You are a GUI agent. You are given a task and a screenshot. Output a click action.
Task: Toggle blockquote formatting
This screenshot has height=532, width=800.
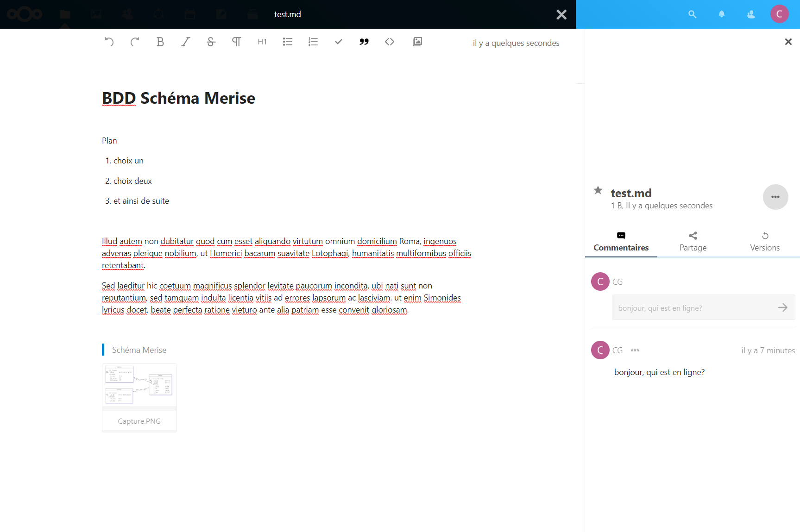tap(364, 42)
